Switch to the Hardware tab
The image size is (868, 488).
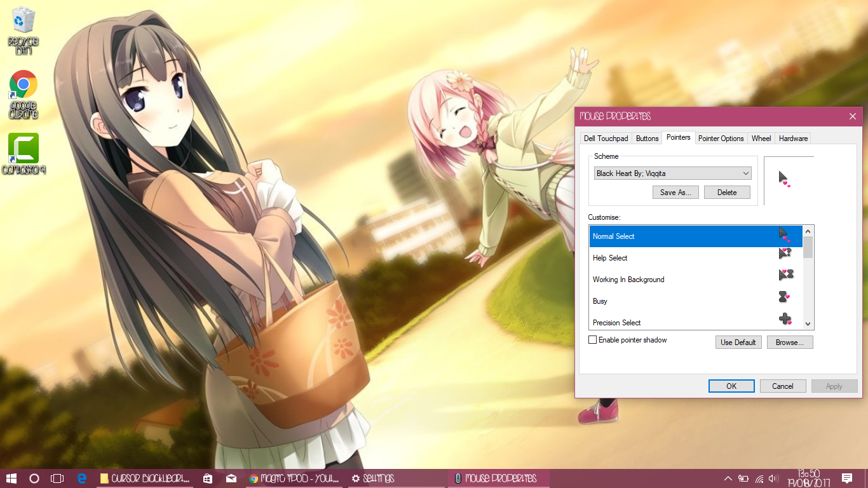793,139
